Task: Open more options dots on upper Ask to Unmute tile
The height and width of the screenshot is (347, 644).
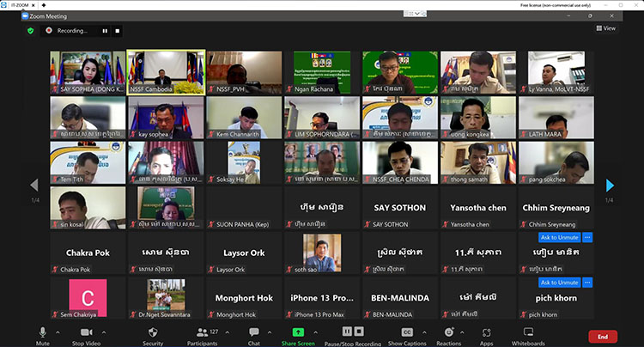Action: click(587, 237)
